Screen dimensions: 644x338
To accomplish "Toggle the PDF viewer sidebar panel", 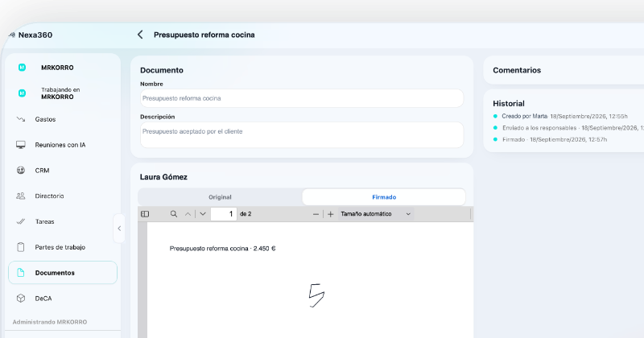I will tap(145, 214).
